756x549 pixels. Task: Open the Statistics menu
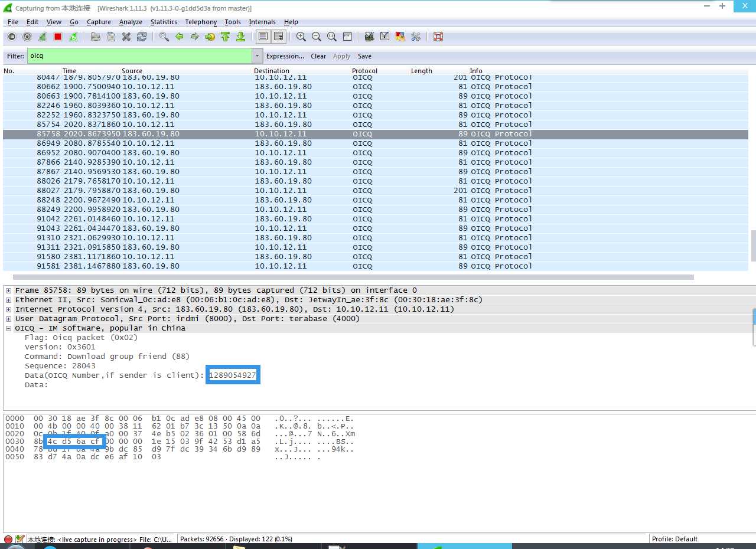[164, 22]
